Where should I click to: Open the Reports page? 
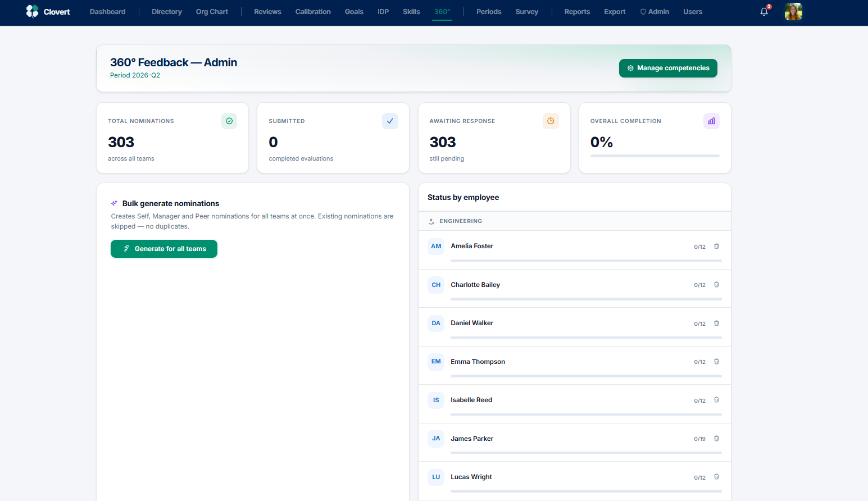[577, 12]
